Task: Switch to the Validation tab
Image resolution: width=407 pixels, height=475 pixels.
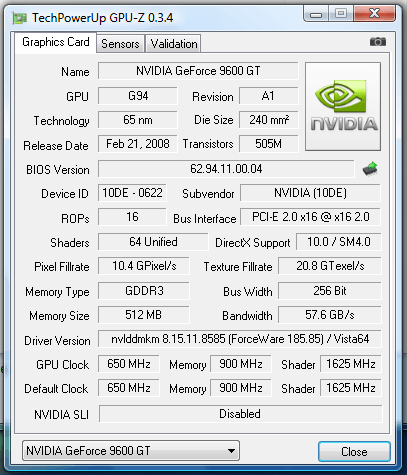Action: pyautogui.click(x=173, y=44)
